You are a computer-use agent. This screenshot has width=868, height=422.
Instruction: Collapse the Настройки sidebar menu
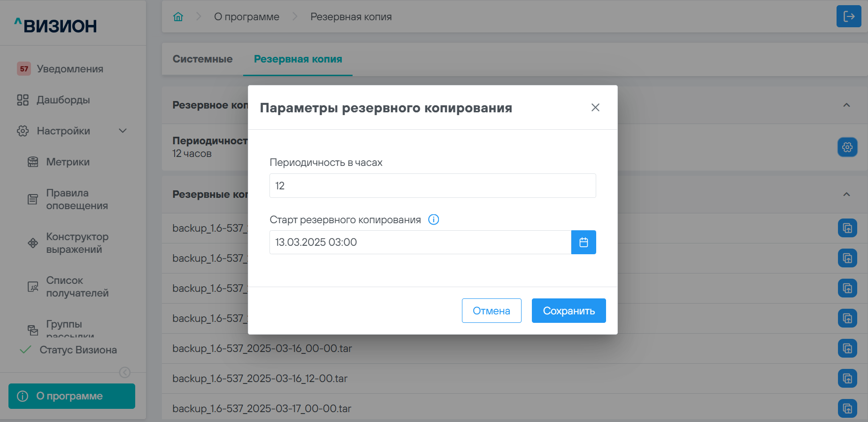[123, 131]
